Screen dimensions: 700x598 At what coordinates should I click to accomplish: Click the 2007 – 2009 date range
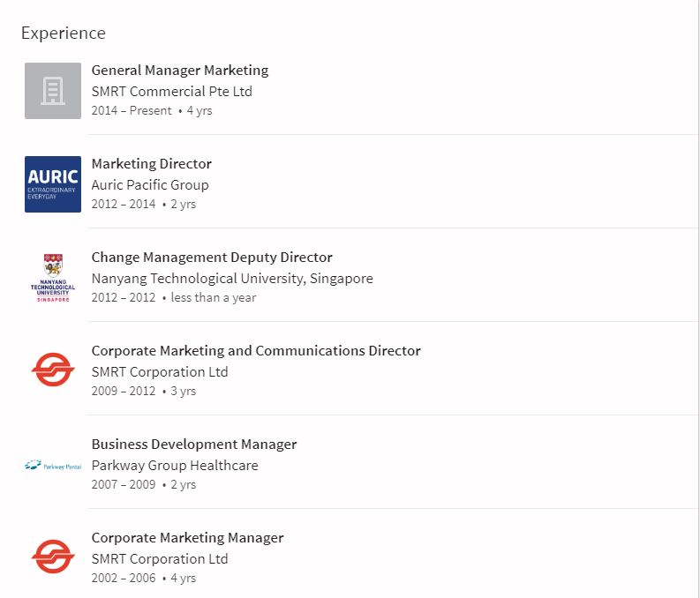click(x=124, y=485)
